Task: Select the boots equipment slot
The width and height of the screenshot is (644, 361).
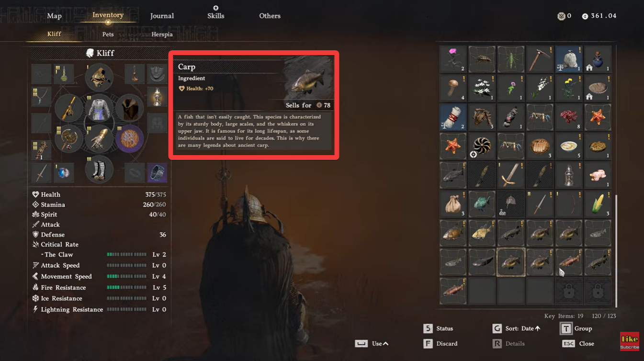Action: (99, 170)
